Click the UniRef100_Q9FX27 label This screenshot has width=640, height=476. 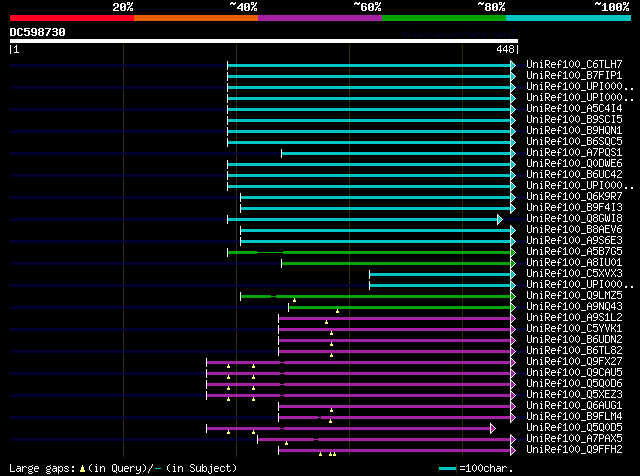tap(574, 362)
